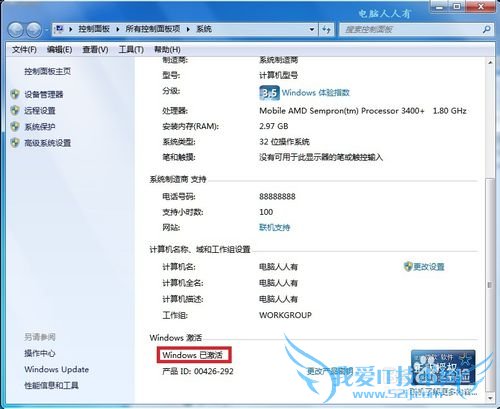
Task: Click the phone number 88888888
Action: click(x=277, y=196)
